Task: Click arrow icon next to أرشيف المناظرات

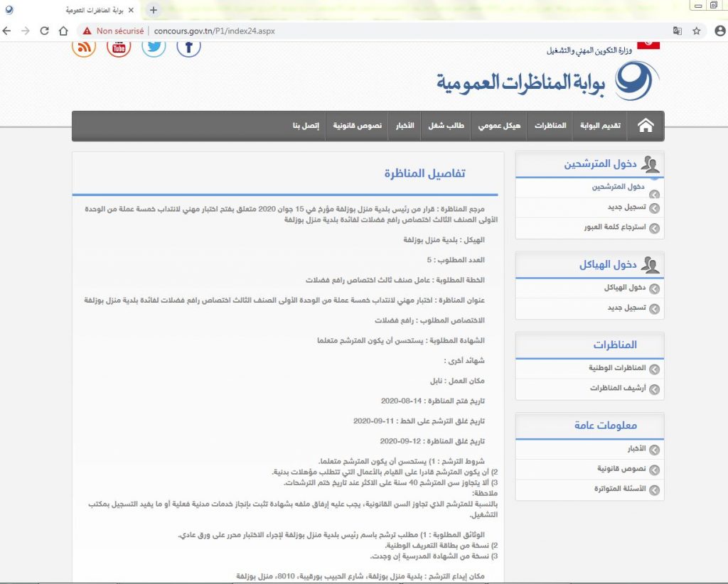Action: tap(655, 389)
